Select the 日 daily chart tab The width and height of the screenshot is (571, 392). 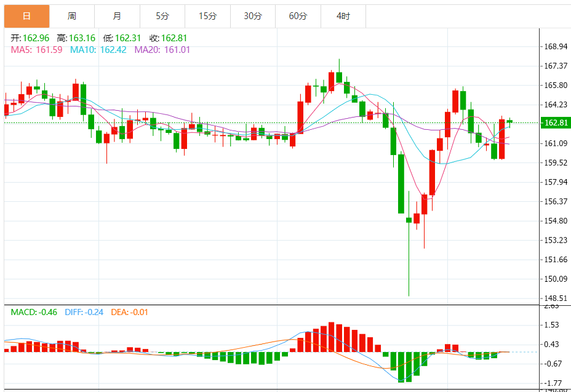tap(26, 16)
